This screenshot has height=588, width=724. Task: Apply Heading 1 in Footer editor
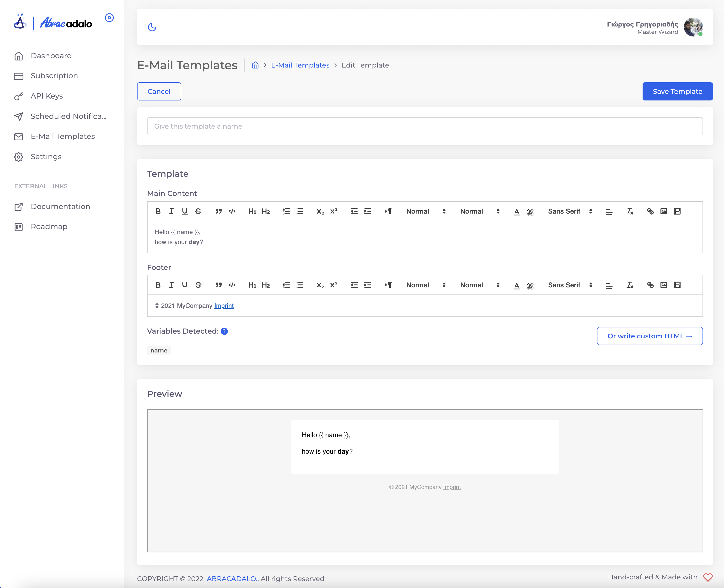(252, 285)
